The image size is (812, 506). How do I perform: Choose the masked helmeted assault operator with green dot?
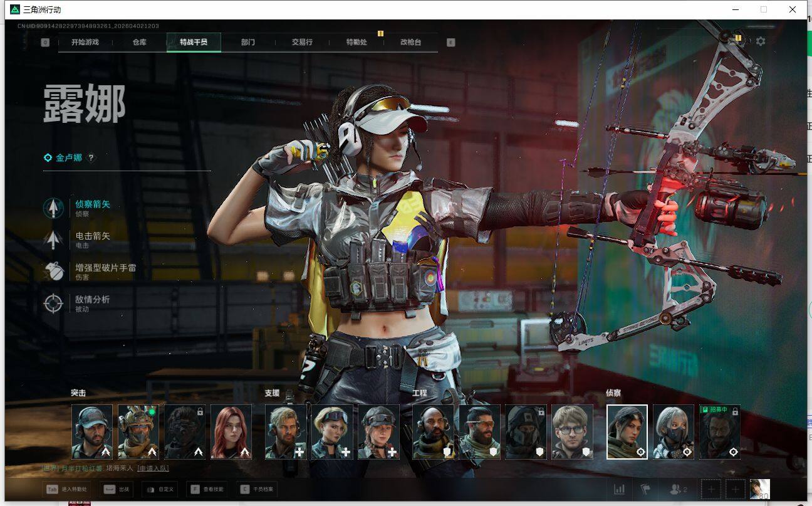click(138, 432)
